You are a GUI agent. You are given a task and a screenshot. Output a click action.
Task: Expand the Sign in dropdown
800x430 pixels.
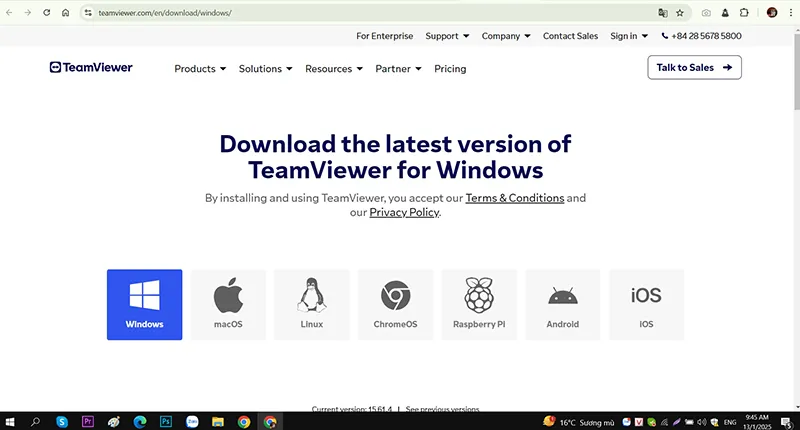[x=629, y=36]
